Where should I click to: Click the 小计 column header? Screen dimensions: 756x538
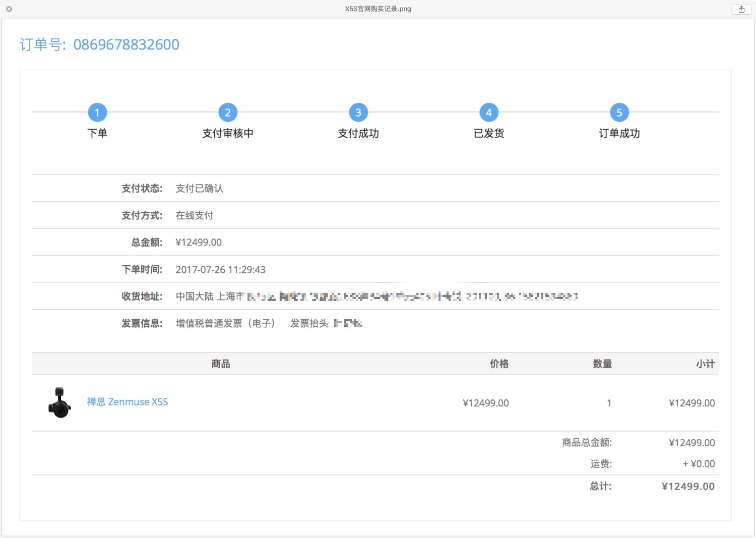(706, 364)
